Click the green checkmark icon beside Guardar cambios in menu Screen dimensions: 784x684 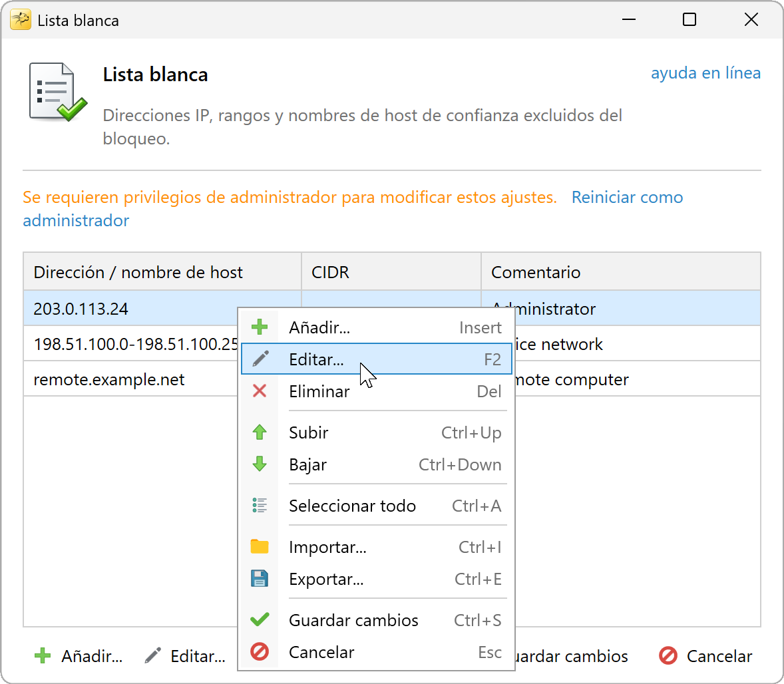(260, 619)
